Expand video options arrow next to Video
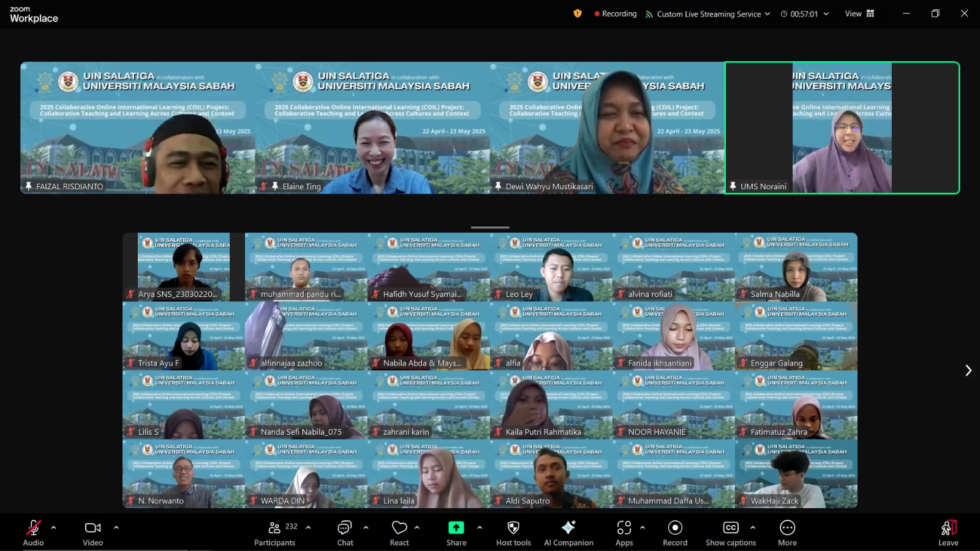The image size is (980, 551). (116, 527)
